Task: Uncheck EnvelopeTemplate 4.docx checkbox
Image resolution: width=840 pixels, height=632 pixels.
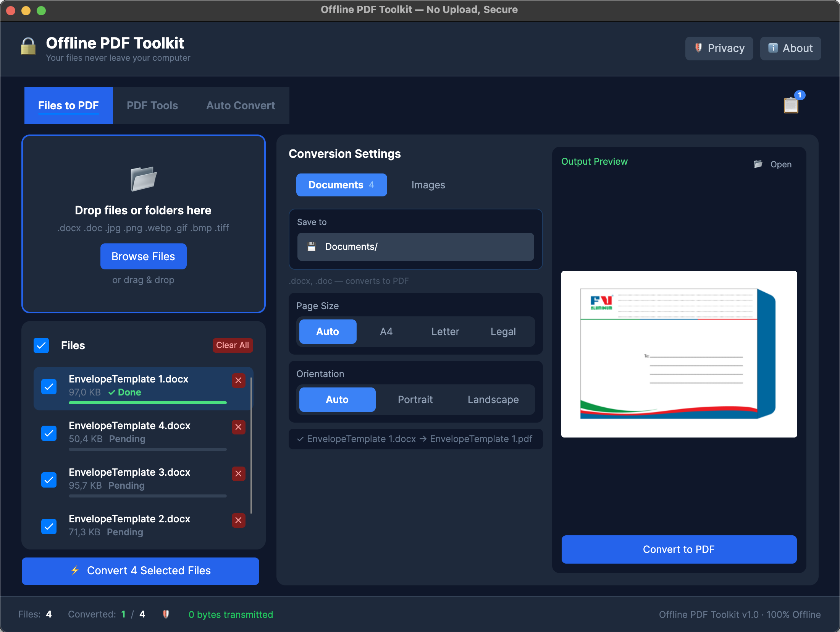Action: (x=49, y=433)
